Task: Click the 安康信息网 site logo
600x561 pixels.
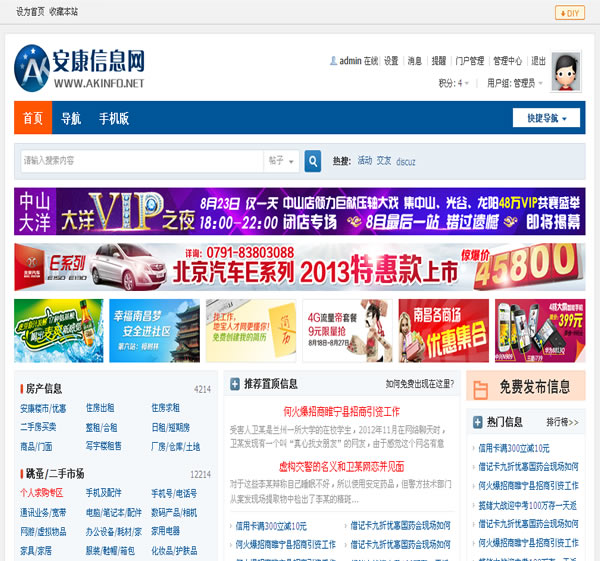Action: 80,68
